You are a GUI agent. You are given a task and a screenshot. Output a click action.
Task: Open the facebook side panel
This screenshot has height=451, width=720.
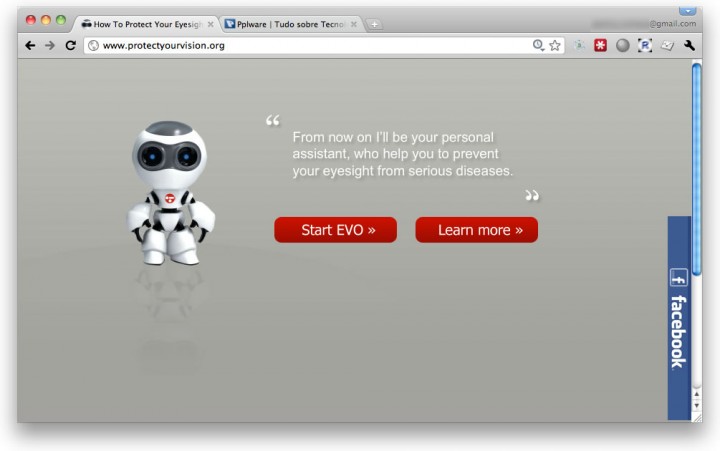click(x=679, y=318)
